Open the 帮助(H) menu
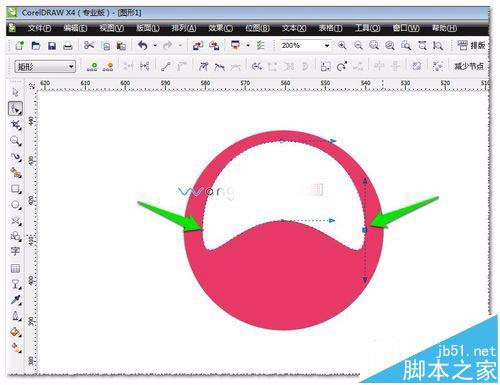 [444, 28]
